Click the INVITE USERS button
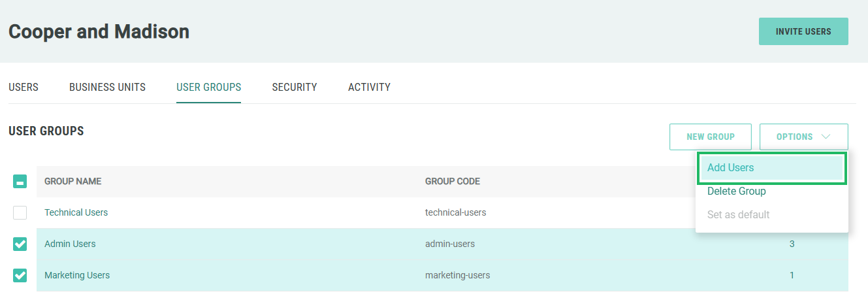Viewport: 868px width, 298px height. coord(803,31)
